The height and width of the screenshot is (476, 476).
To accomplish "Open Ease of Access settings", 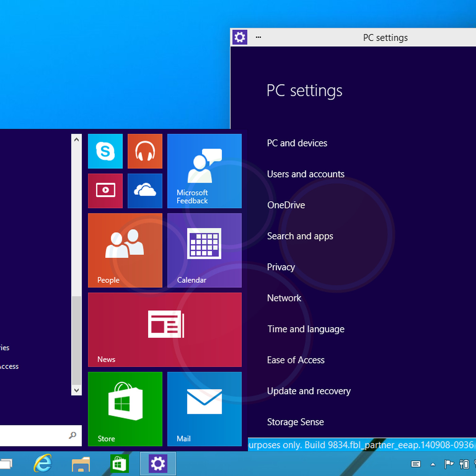I will tap(295, 360).
